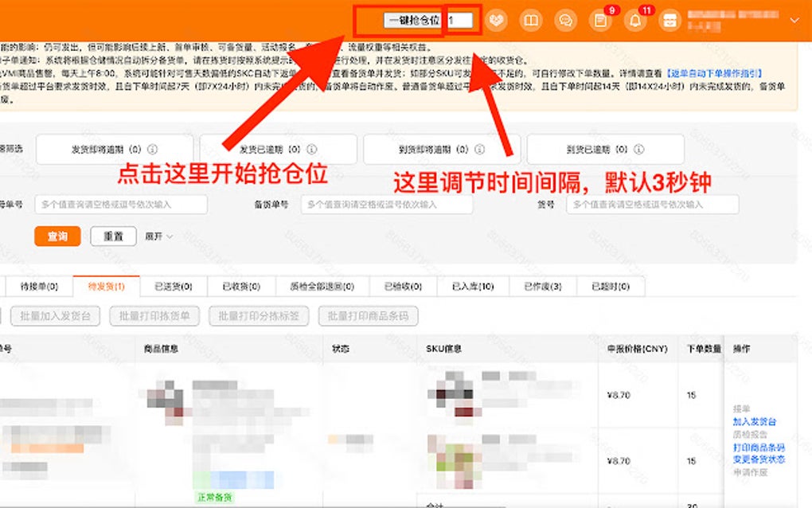Open the book guide icon in header
The height and width of the screenshot is (508, 812).
point(531,21)
